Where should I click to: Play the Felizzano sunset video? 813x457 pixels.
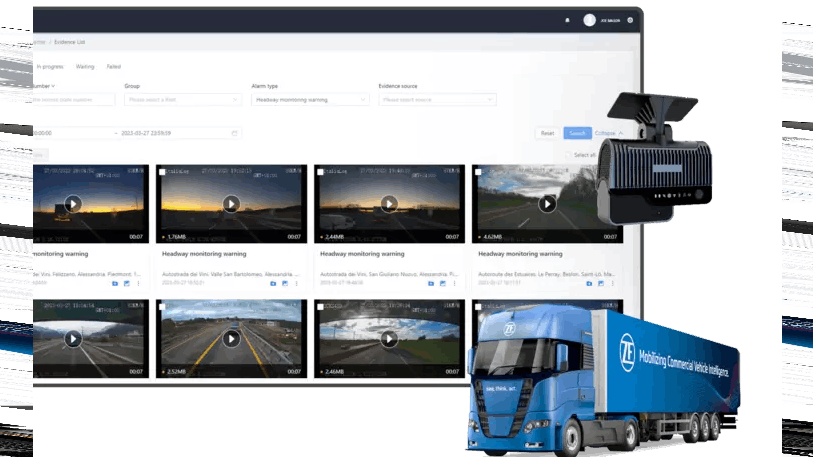click(73, 204)
